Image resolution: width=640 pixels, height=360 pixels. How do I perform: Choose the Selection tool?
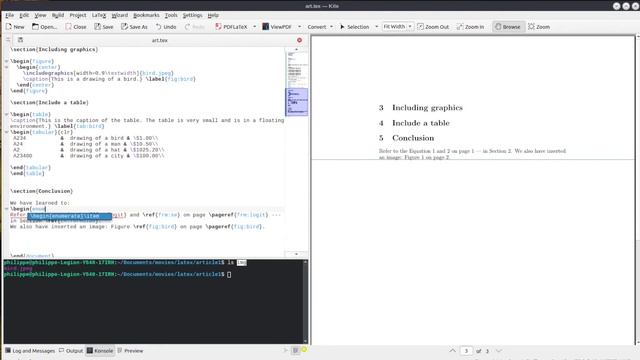click(x=354, y=27)
